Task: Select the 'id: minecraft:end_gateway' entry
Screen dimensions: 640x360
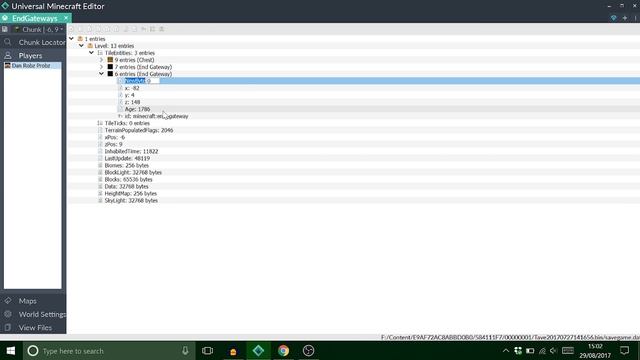Action: (156, 116)
